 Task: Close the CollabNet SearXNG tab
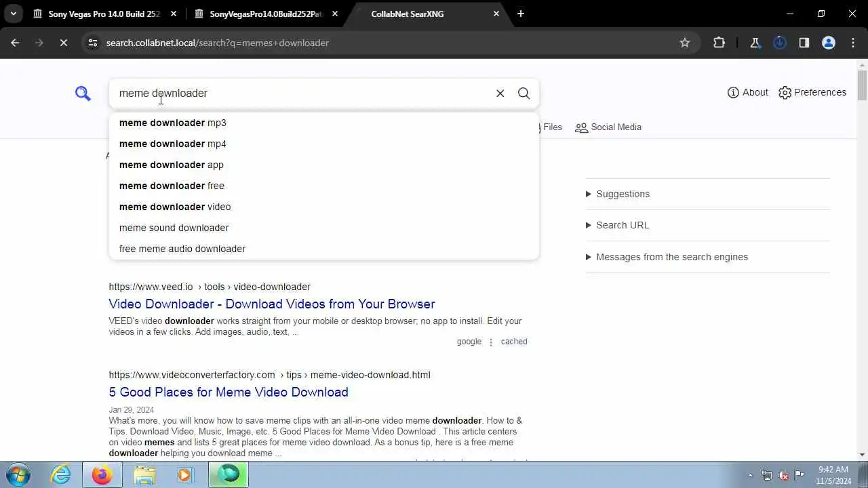(x=496, y=14)
